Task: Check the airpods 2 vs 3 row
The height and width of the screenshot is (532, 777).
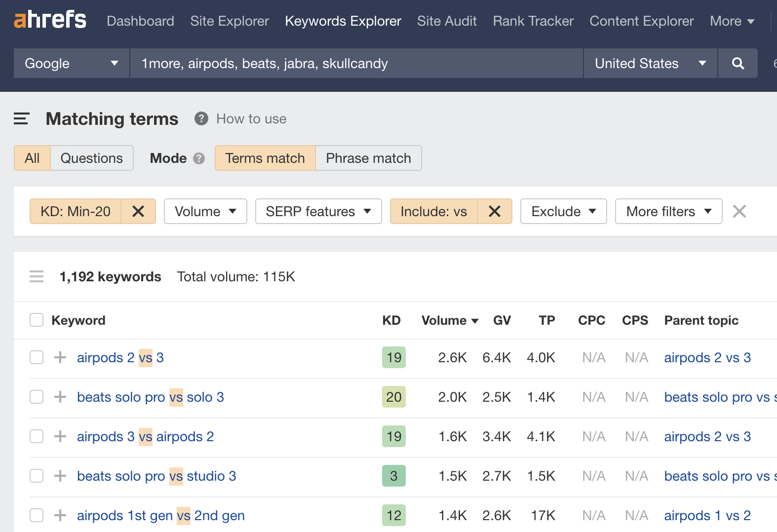Action: coord(37,357)
